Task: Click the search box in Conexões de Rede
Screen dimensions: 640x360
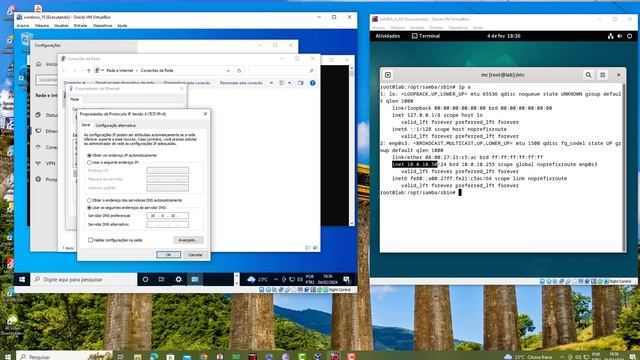Action: [282, 71]
